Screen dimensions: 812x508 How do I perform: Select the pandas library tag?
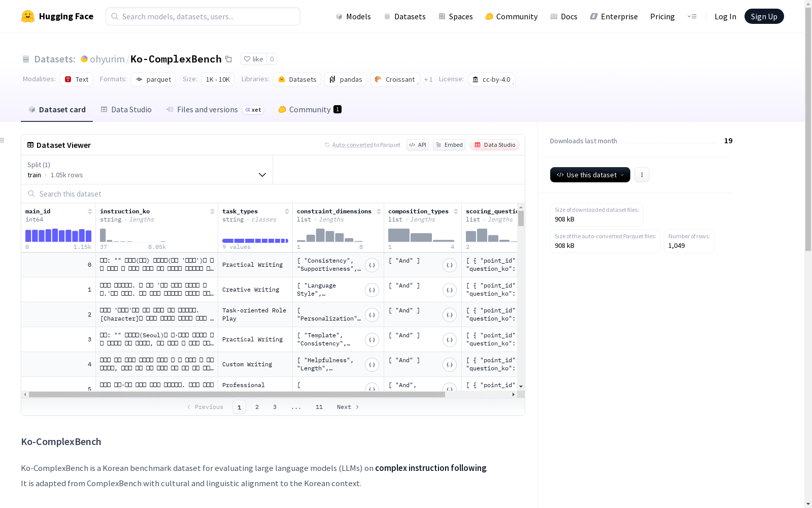pos(346,79)
